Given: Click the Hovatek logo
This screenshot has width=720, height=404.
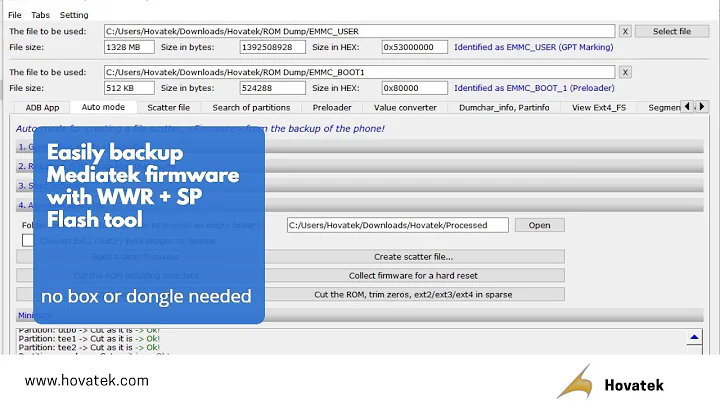Looking at the screenshot, I should pos(610,382).
